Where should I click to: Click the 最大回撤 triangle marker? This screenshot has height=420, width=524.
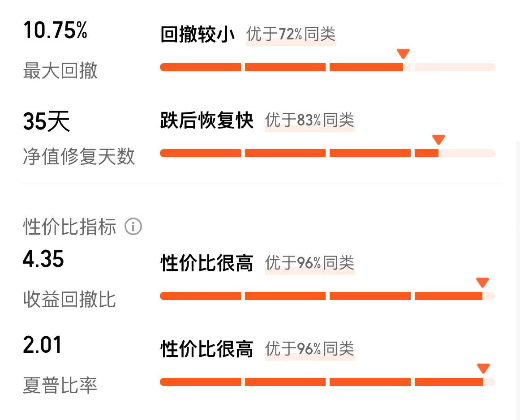pyautogui.click(x=403, y=53)
